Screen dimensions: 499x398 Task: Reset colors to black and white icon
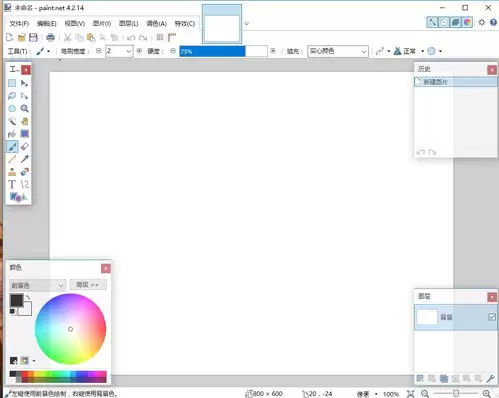[12, 311]
